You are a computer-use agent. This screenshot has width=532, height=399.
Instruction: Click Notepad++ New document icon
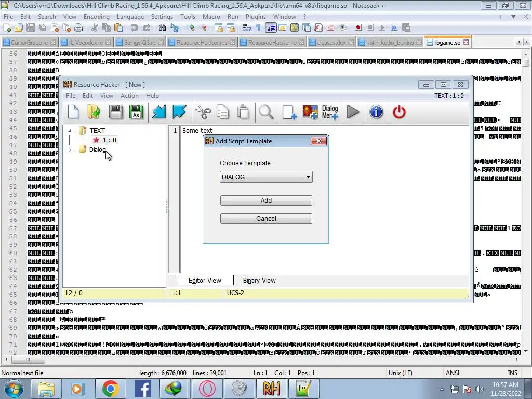7,28
